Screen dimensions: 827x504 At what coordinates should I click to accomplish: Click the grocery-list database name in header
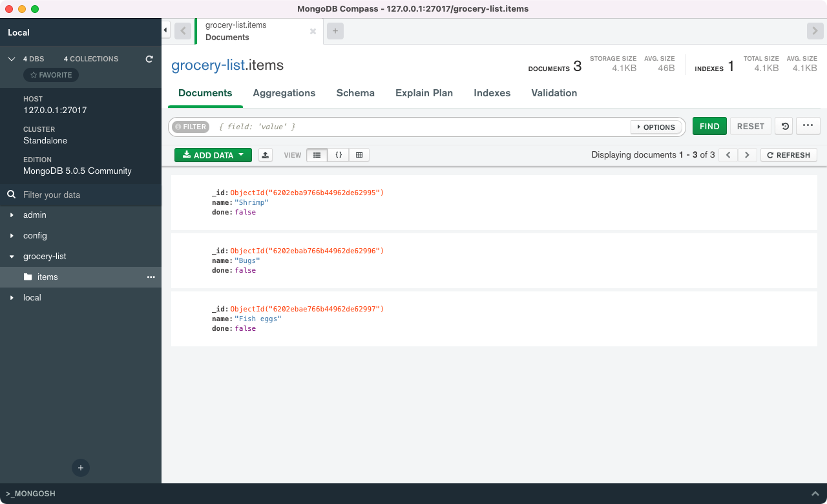pos(208,65)
